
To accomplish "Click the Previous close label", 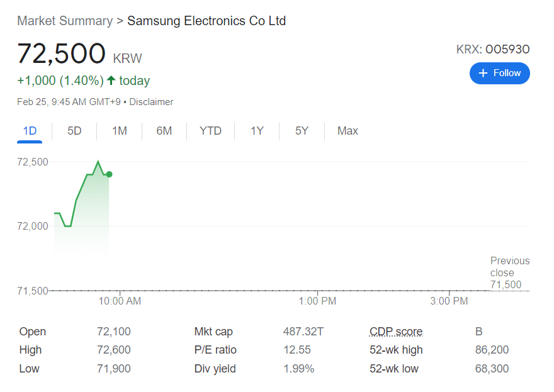I will [510, 267].
